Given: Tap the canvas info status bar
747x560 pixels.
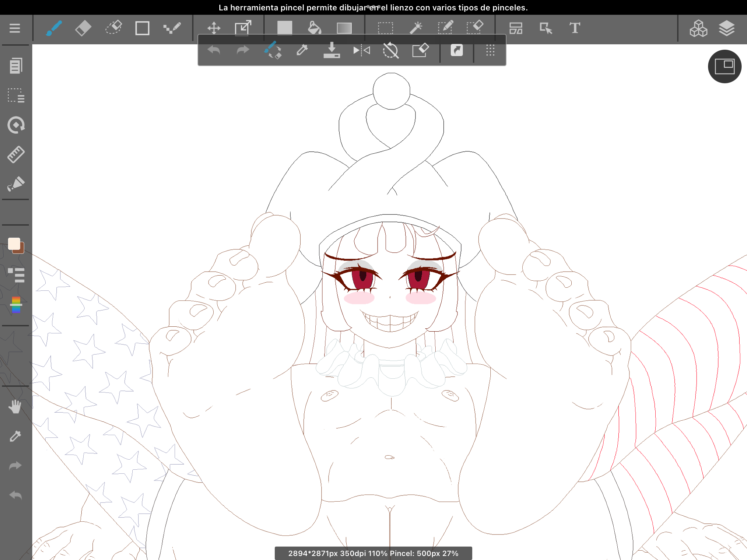Looking at the screenshot, I should pos(373,553).
